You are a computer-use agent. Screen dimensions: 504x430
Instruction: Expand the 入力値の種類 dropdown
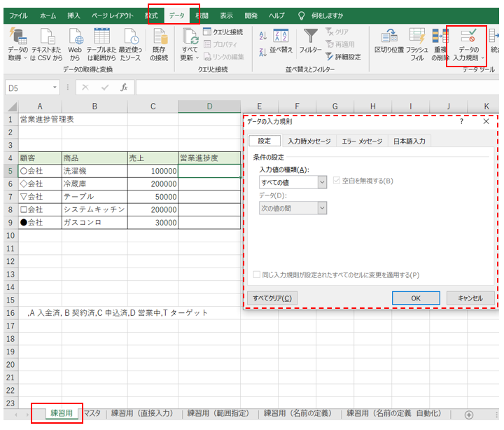322,182
